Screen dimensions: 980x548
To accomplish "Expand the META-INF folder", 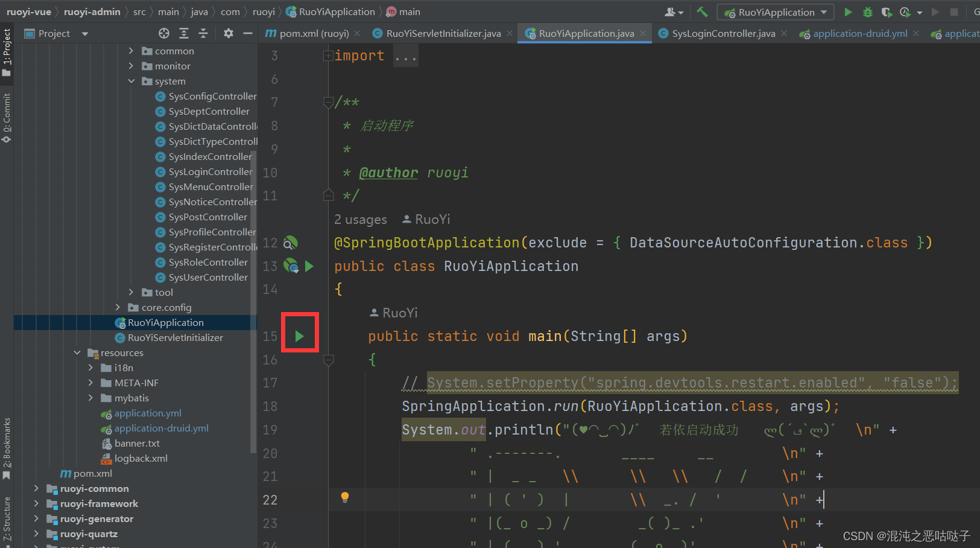I will pos(90,383).
